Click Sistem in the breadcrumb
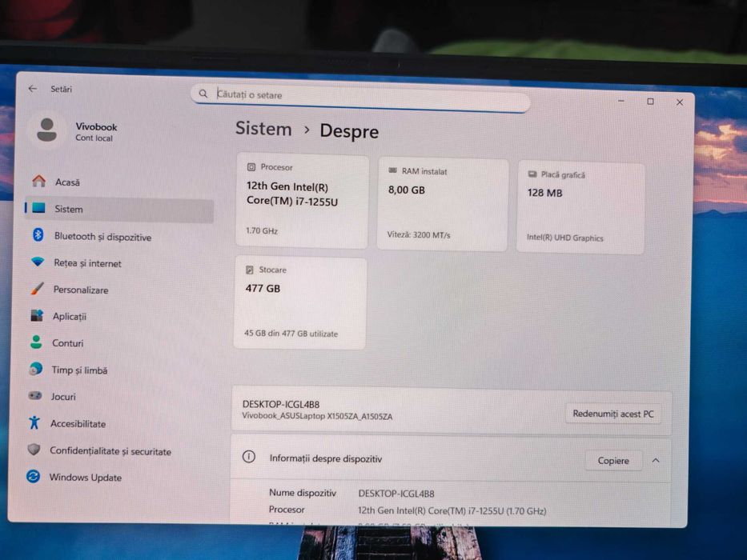 click(263, 129)
